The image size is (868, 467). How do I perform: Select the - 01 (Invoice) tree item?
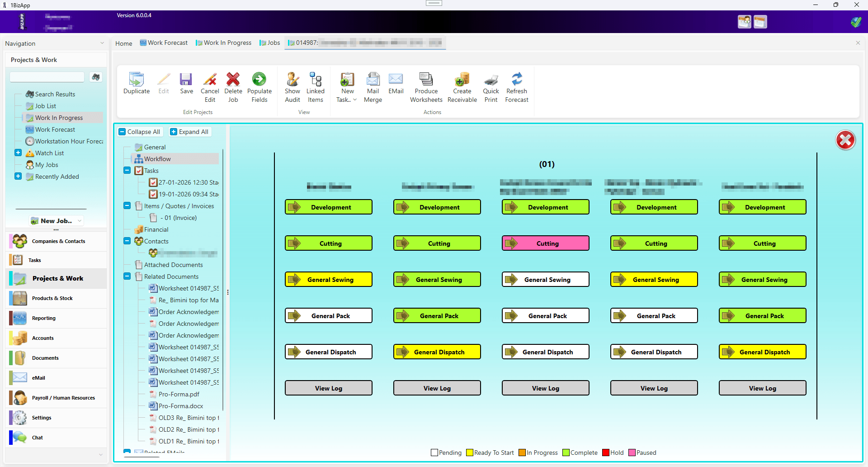[x=178, y=218]
